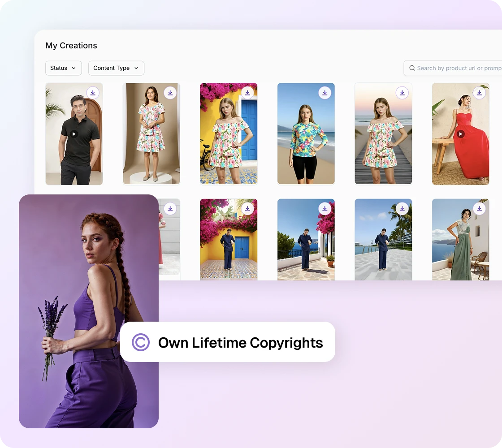Open the green gown balcony thumbnail
This screenshot has width=502, height=448.
coord(461,240)
